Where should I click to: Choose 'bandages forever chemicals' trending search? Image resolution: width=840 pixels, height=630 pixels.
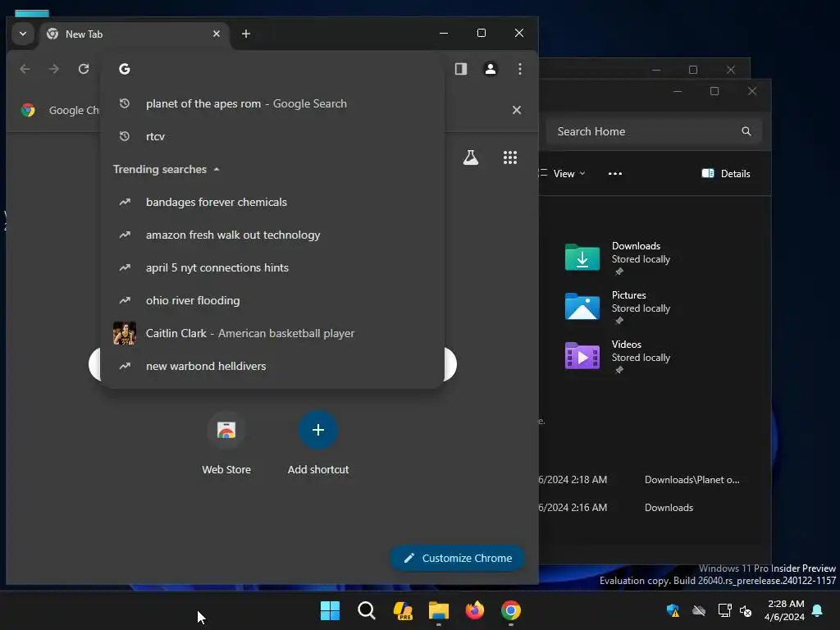[x=272, y=202]
